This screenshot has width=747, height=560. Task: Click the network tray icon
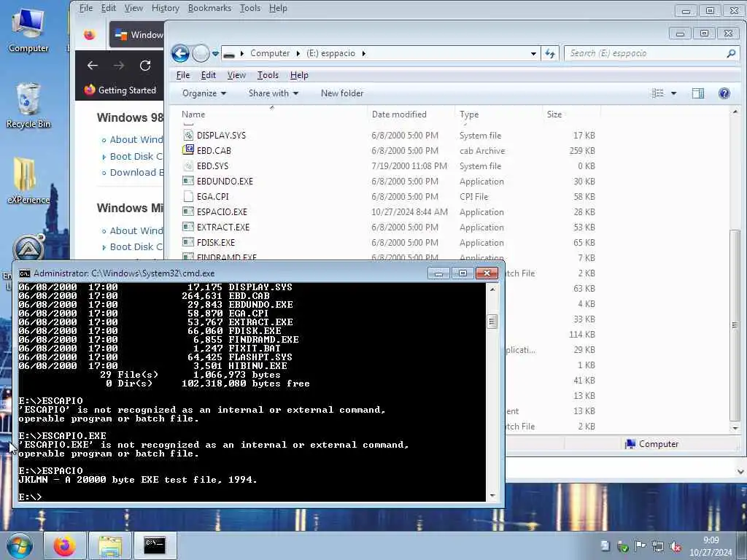pos(657,546)
